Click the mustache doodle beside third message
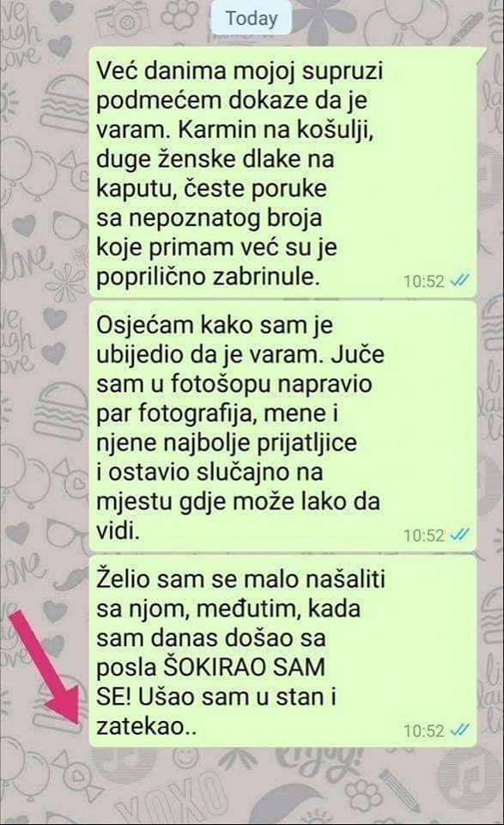 click(x=73, y=580)
